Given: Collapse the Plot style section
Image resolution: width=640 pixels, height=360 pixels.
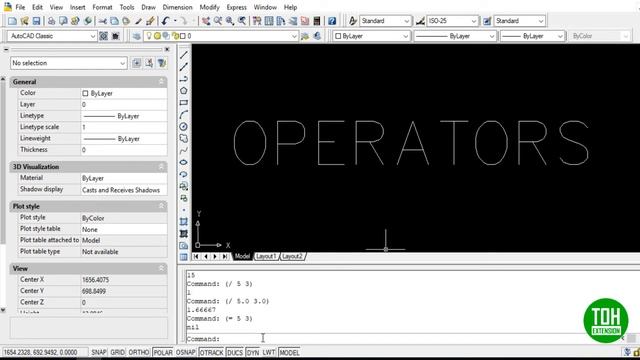Looking at the screenshot, I should tap(161, 206).
